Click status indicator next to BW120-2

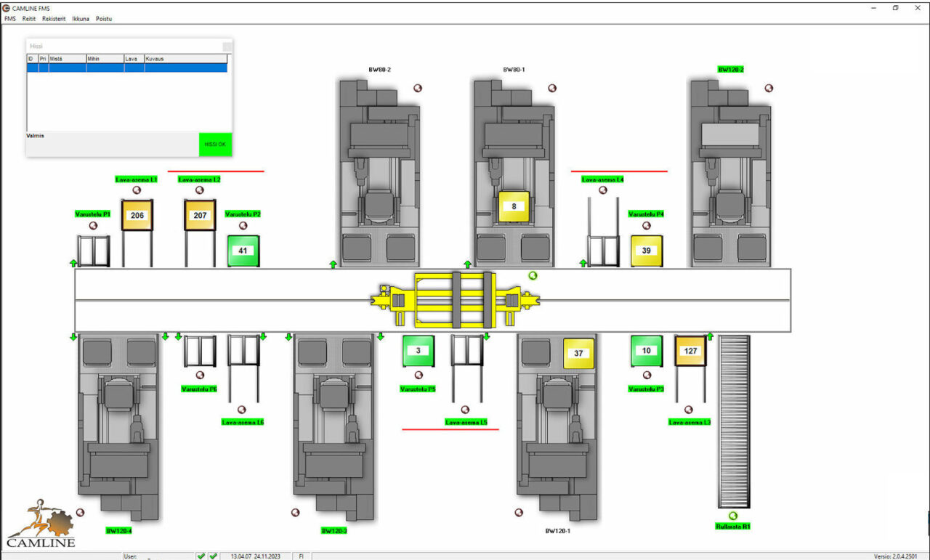click(769, 88)
